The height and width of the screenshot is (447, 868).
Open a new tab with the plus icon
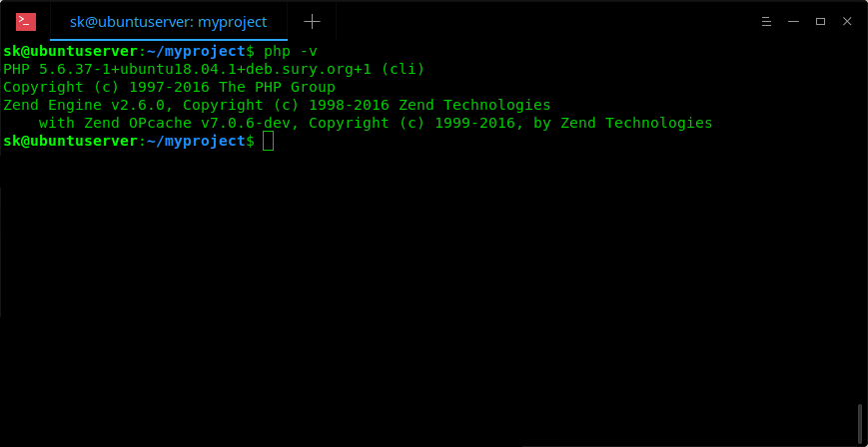tap(313, 22)
